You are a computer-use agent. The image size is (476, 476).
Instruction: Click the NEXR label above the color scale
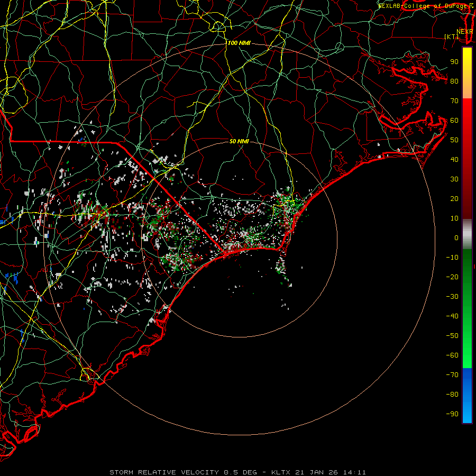[x=465, y=32]
